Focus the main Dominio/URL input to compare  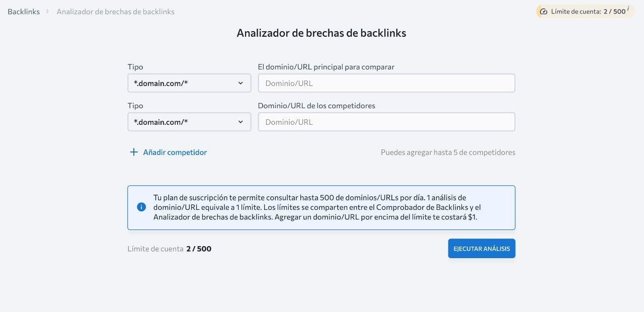pos(386,83)
